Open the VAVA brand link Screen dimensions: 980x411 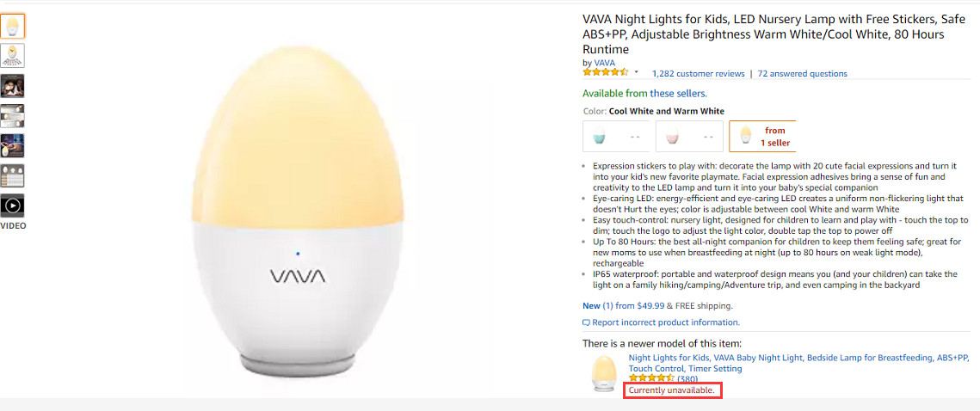[x=604, y=63]
